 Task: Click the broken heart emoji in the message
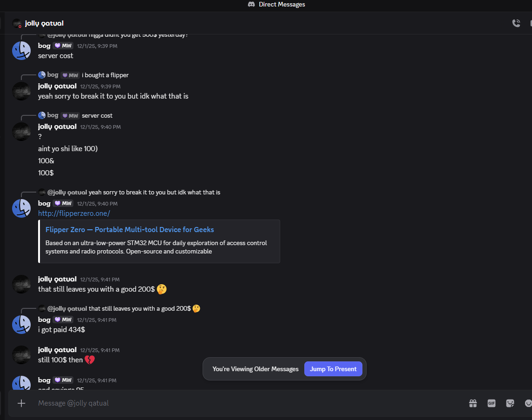(x=90, y=360)
